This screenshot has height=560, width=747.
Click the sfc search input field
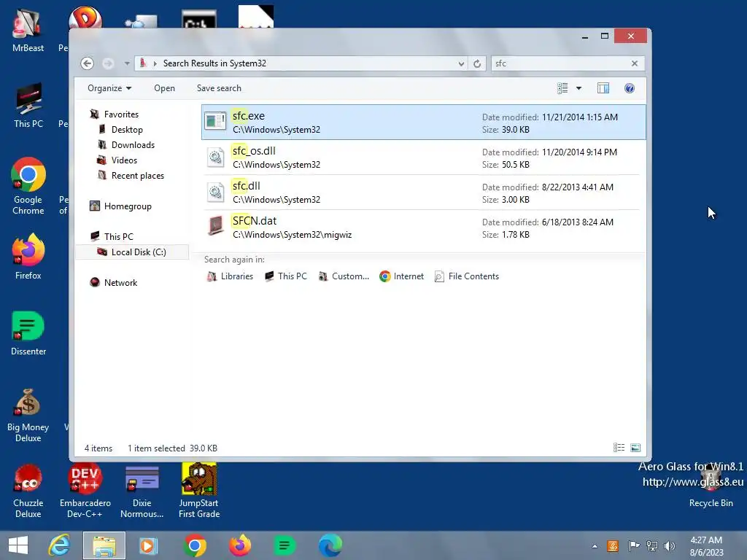tap(560, 63)
